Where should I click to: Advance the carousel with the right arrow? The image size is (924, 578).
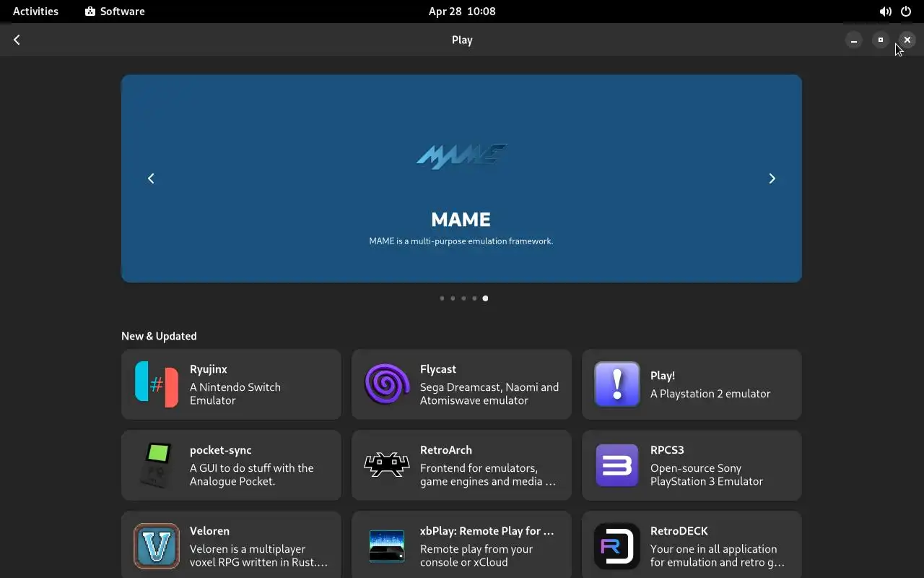click(772, 178)
